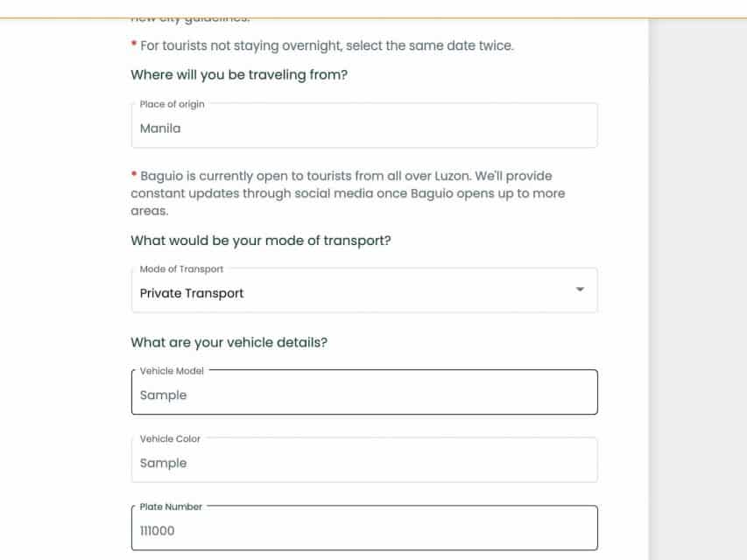The height and width of the screenshot is (560, 747).
Task: Click the red asterisk before 'Baguio is currently'
Action: click(x=134, y=175)
